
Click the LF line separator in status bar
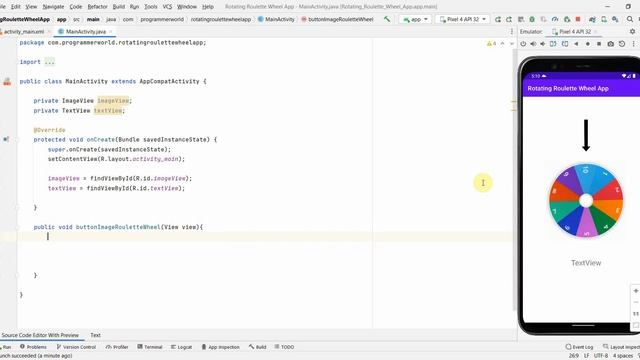[586, 356]
